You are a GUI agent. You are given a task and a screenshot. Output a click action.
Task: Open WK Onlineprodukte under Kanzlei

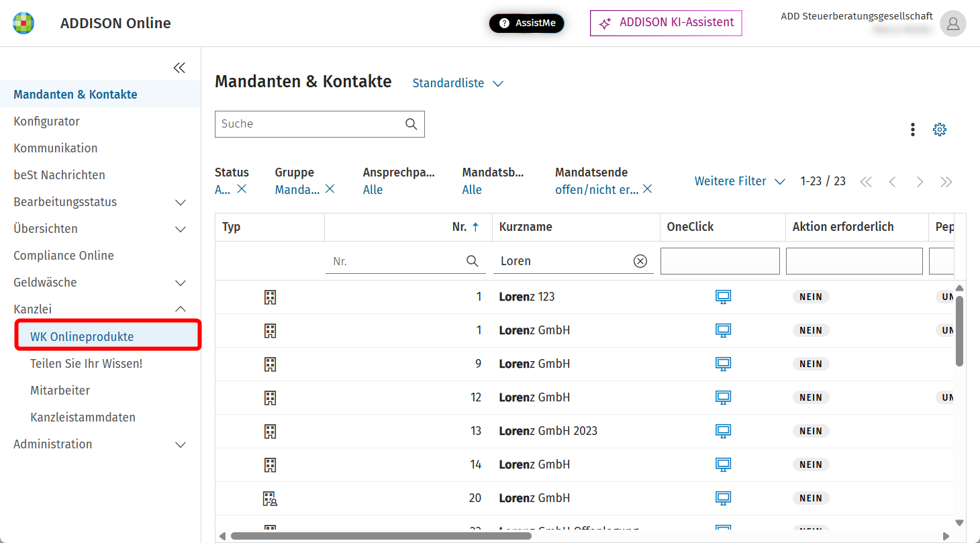click(107, 336)
